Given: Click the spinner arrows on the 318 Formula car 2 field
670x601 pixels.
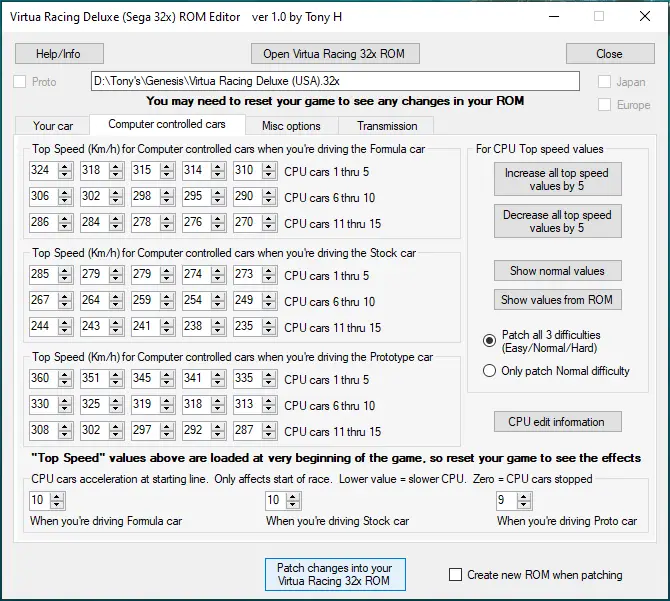Looking at the screenshot, I should coord(116,171).
